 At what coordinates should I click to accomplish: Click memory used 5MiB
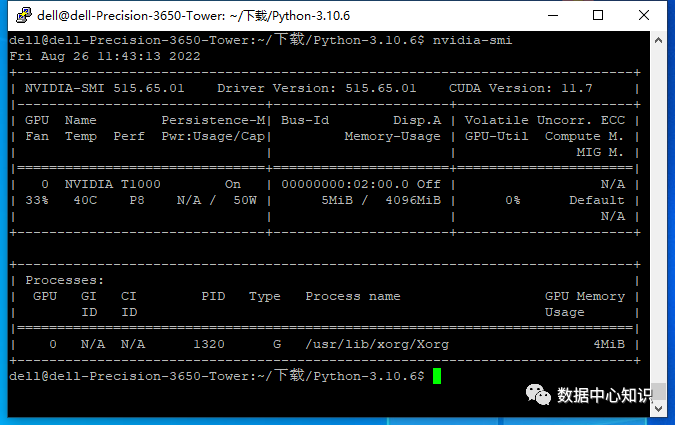337,200
